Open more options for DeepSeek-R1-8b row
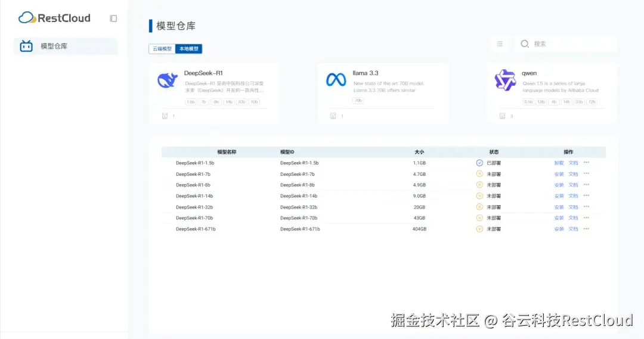The image size is (644, 339). coord(587,185)
